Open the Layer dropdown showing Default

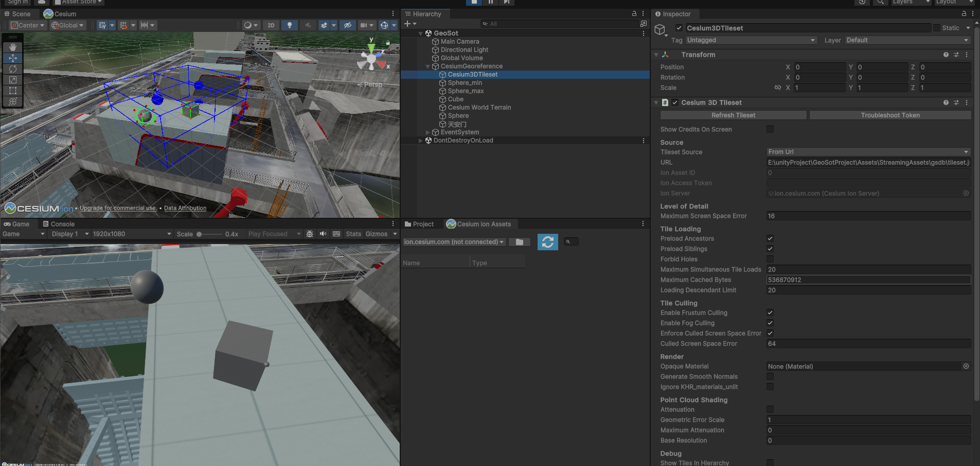(908, 40)
